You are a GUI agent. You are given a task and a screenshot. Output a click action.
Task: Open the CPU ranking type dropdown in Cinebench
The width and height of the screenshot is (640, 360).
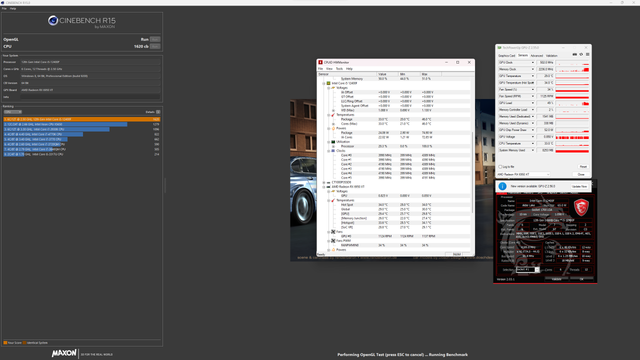(x=13, y=112)
